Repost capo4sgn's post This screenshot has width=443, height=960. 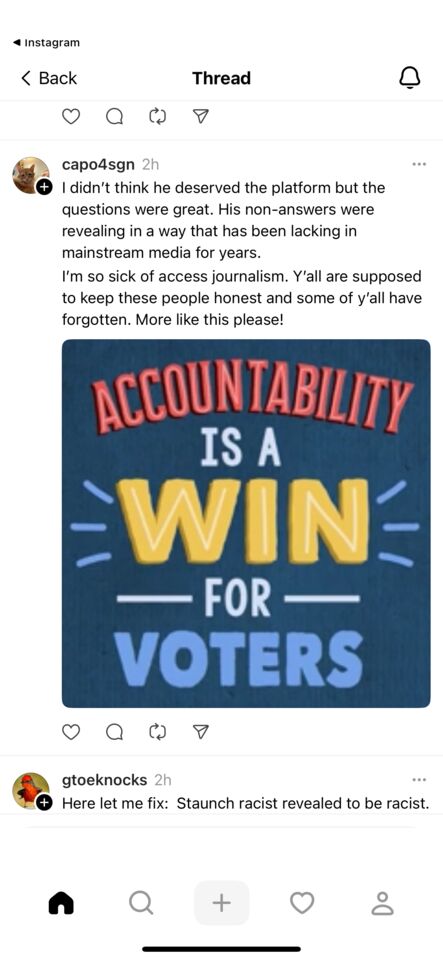(157, 731)
